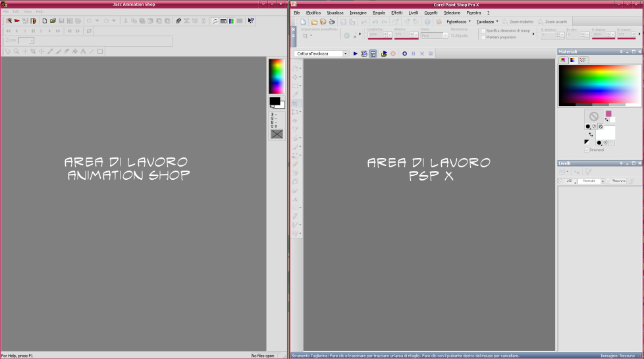This screenshot has height=359, width=644.
Task: Create a new animation in Animation Shop
Action: pyautogui.click(x=44, y=20)
